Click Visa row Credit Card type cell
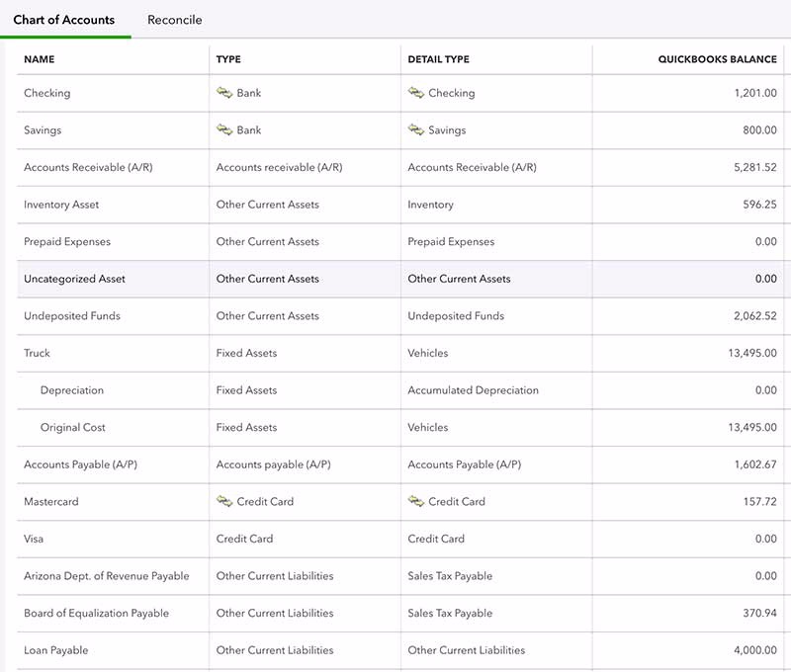791x672 pixels. [x=244, y=539]
